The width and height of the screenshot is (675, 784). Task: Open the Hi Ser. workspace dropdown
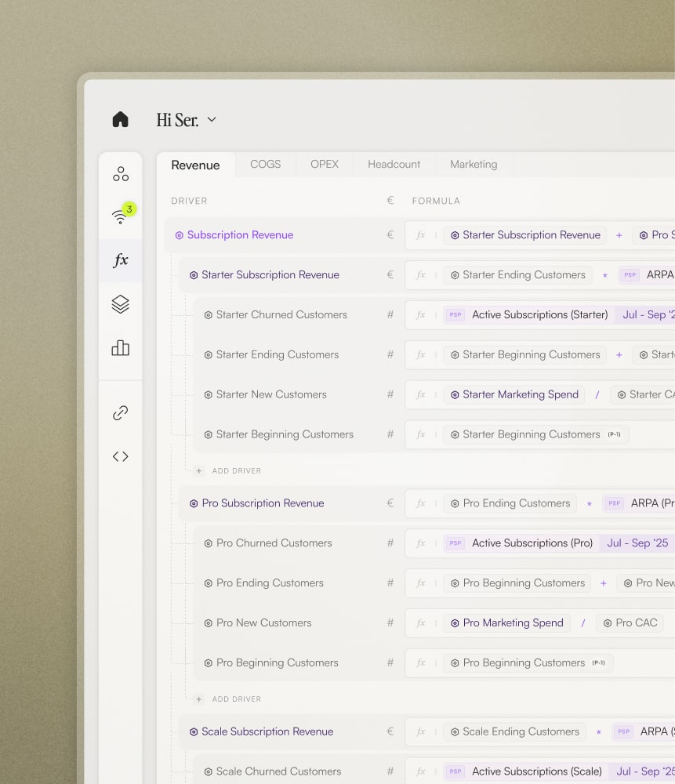[x=210, y=120]
